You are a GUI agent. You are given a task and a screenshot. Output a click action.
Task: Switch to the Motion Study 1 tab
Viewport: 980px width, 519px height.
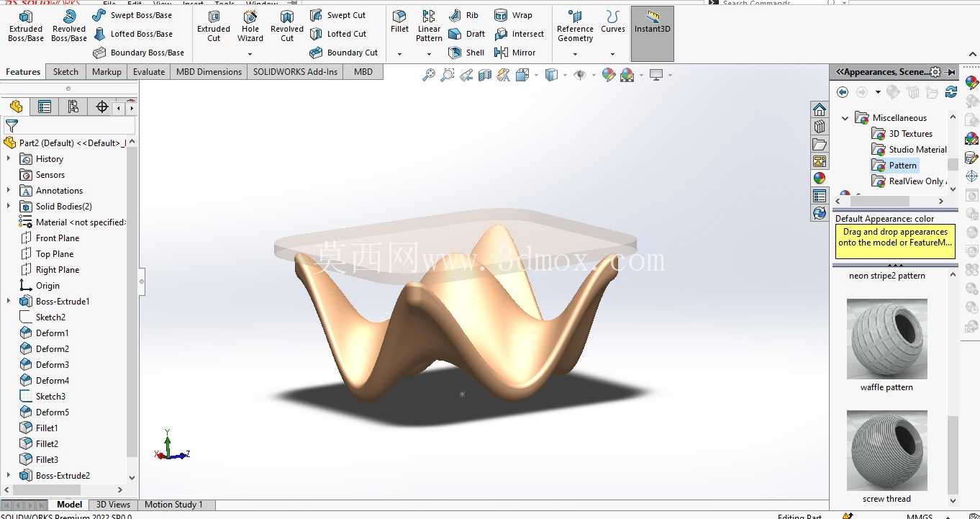[x=173, y=505]
